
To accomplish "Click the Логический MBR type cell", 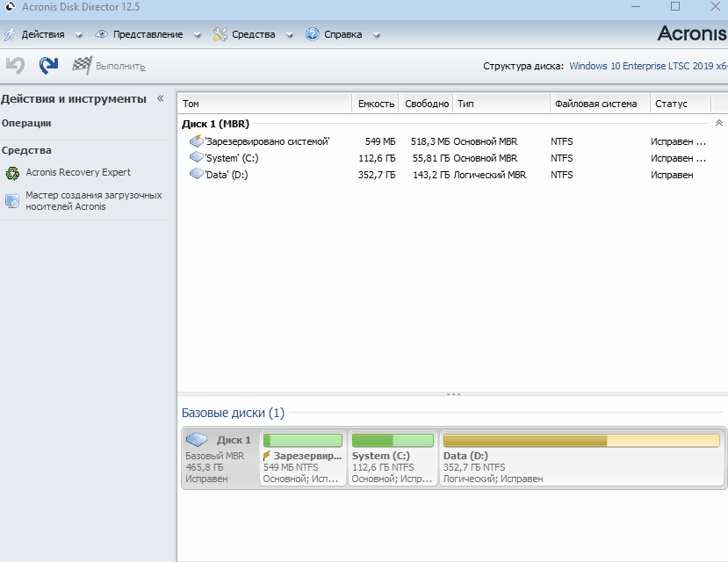I will [x=490, y=175].
